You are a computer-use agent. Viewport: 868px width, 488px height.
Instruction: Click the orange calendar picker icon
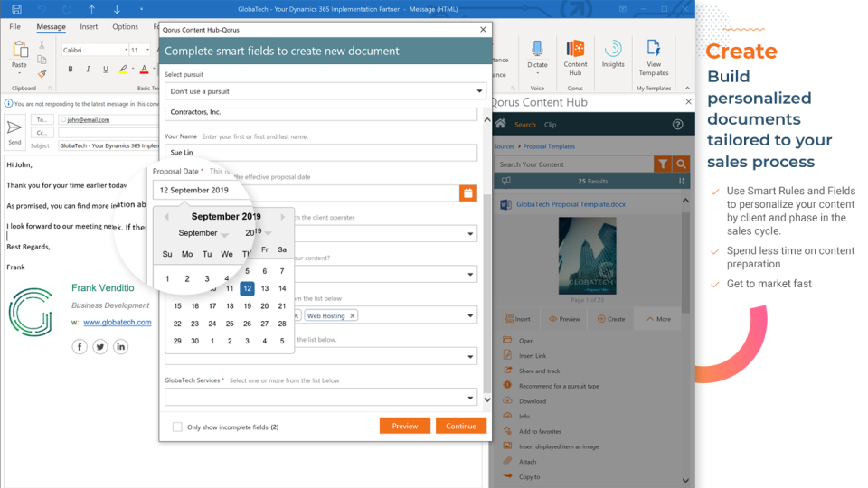(x=467, y=192)
